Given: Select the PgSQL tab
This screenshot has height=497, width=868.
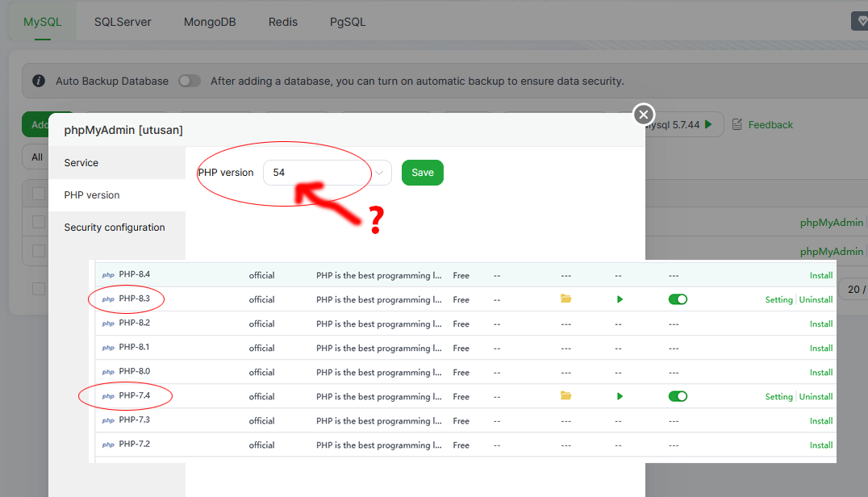Looking at the screenshot, I should click(x=348, y=22).
